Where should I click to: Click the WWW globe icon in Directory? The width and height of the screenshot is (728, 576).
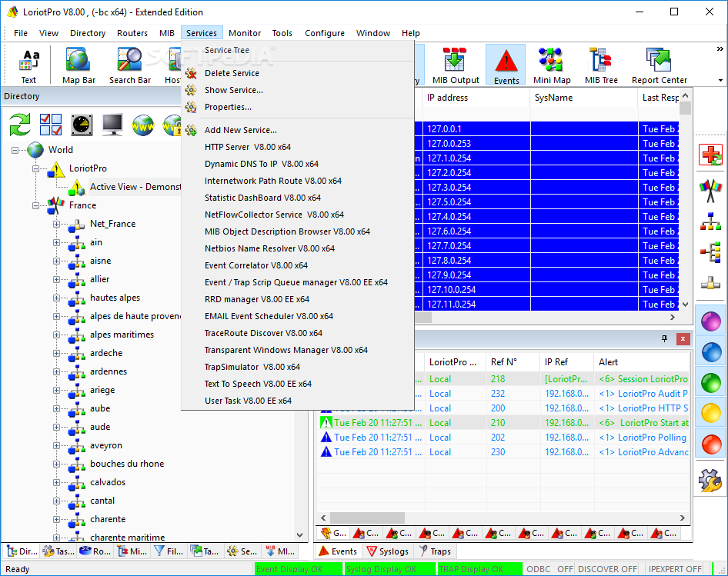143,125
